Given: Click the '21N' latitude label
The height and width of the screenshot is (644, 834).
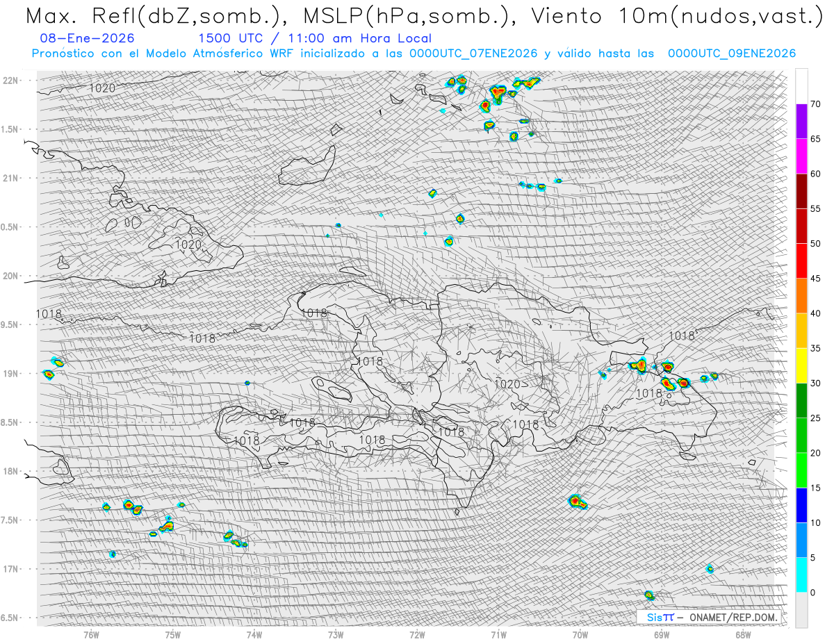Looking at the screenshot, I should tap(10, 178).
